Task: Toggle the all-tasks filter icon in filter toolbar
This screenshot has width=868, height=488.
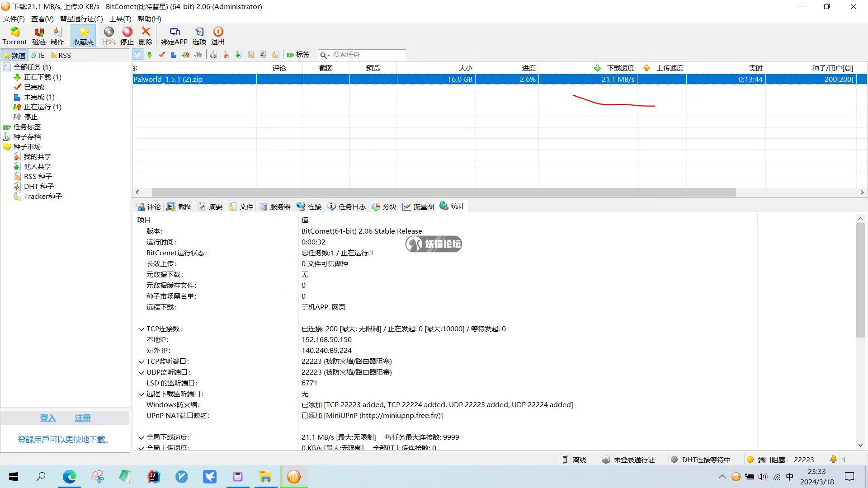Action: pos(138,55)
